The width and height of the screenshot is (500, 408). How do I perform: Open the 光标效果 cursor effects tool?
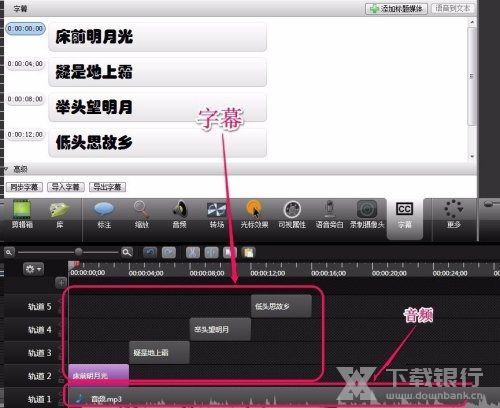254,214
